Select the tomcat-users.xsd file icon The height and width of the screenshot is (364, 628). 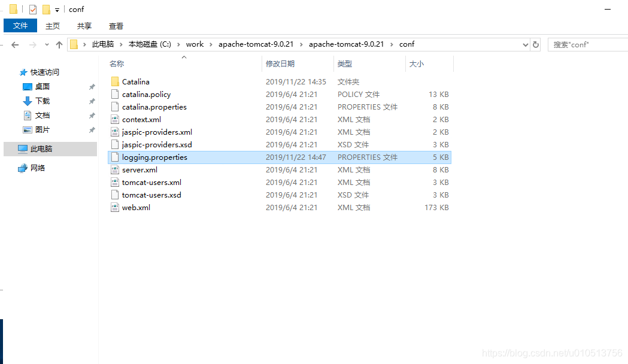115,195
